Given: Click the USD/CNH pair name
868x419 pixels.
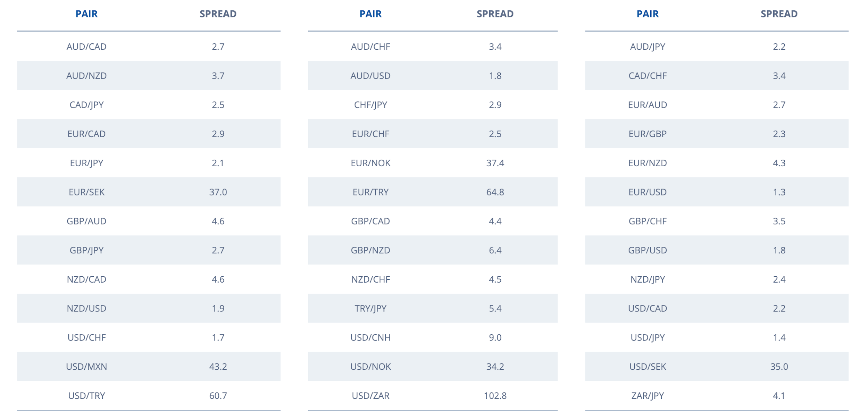Looking at the screenshot, I should click(370, 337).
